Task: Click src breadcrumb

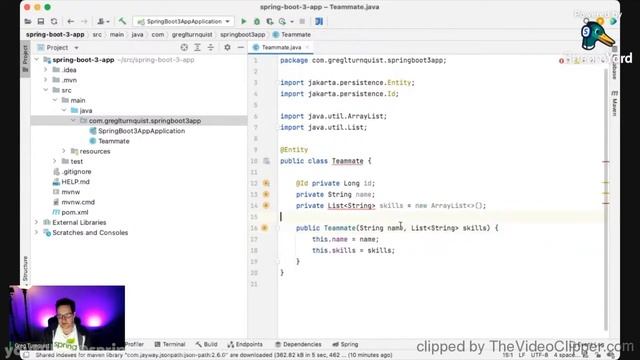Action: [97, 35]
